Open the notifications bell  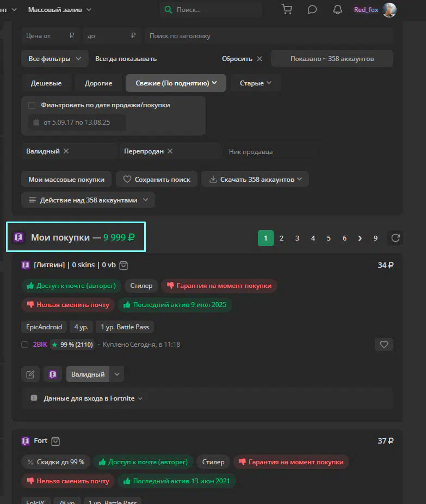[x=337, y=9]
